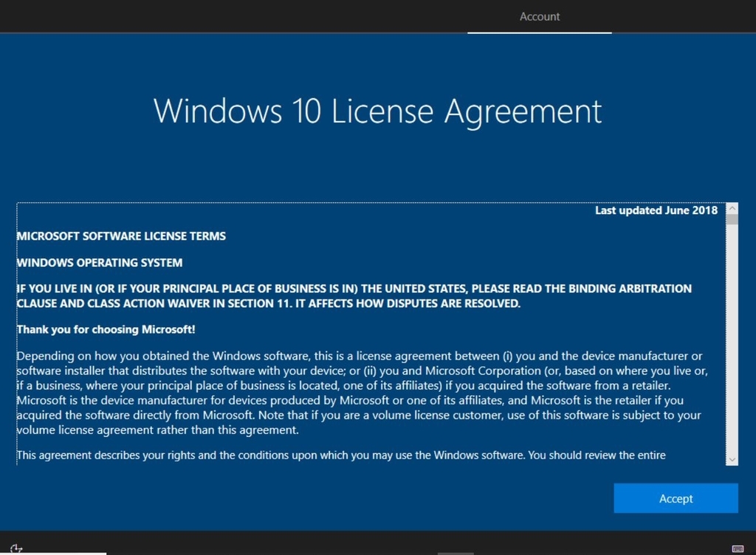This screenshot has width=756, height=555.
Task: Open the Ease of Access icon
Action: (16, 548)
